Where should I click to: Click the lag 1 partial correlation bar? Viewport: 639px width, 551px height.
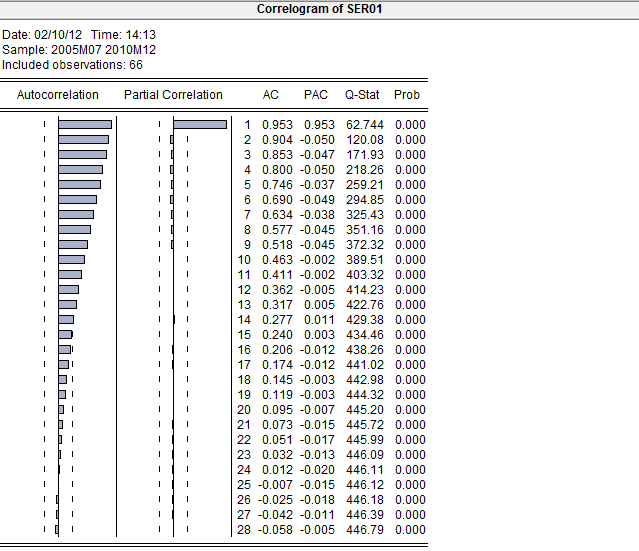[x=200, y=125]
